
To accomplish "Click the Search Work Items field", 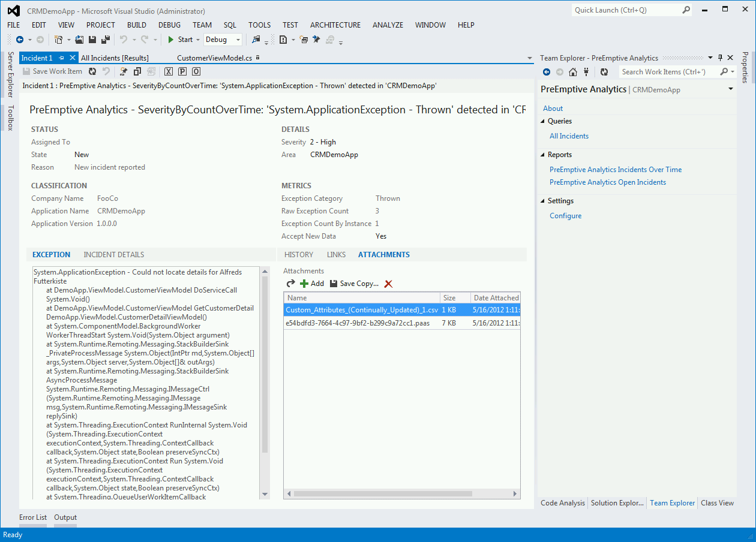I will [669, 72].
